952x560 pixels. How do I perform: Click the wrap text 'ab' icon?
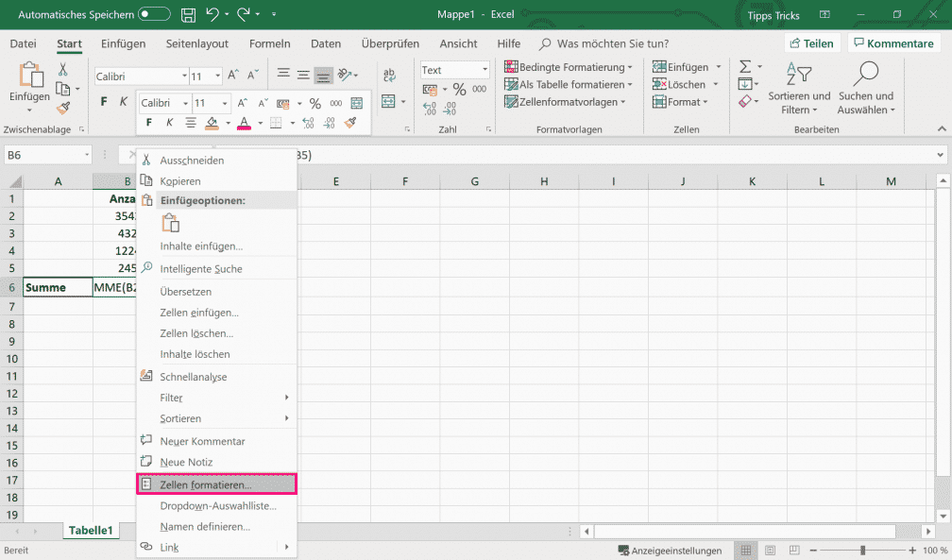point(389,76)
